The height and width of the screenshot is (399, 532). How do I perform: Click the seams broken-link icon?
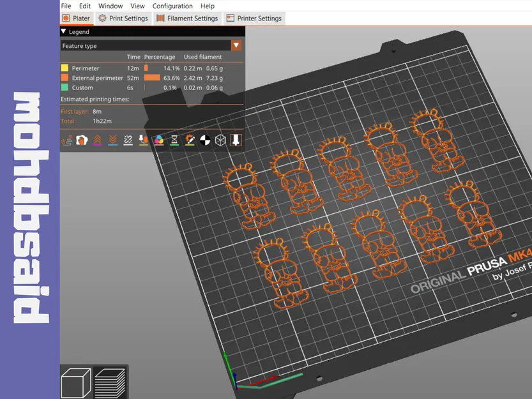(128, 140)
